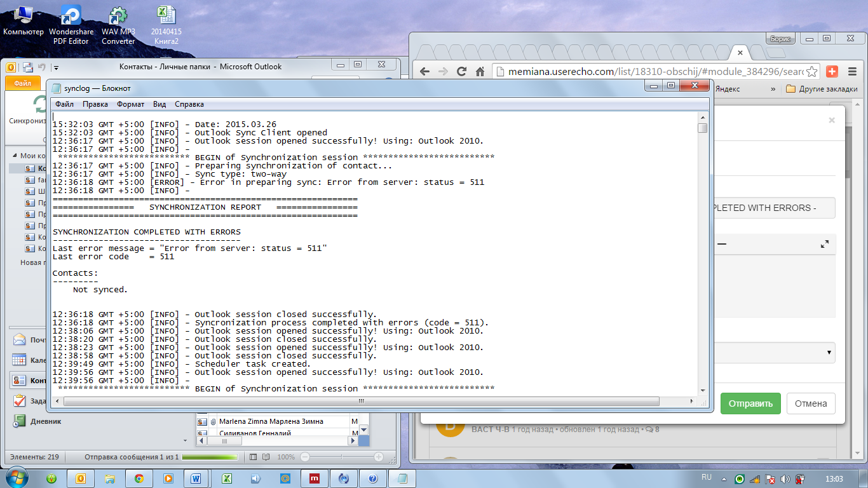Open Word from the taskbar
This screenshot has height=488, width=868.
[196, 478]
